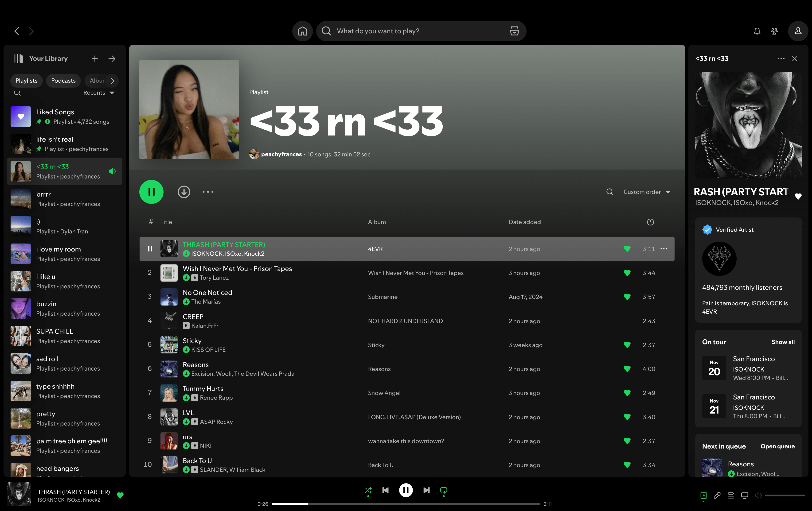Open the brrrr playlist
This screenshot has height=511, width=812.
[65, 199]
